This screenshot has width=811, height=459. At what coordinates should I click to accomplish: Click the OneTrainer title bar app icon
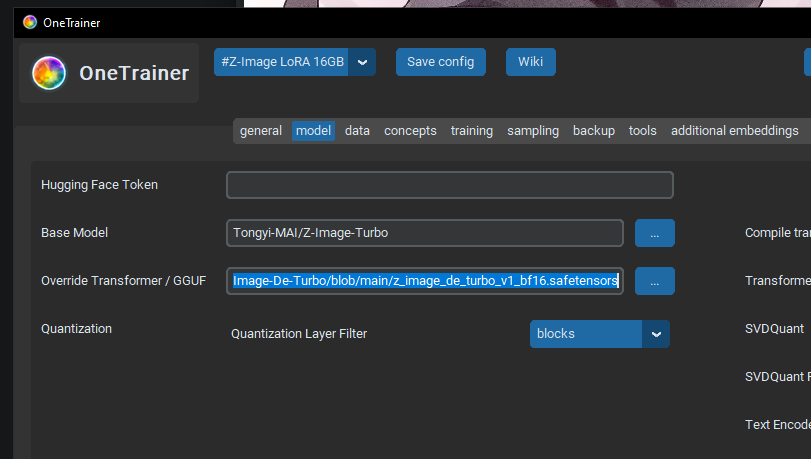(x=30, y=22)
